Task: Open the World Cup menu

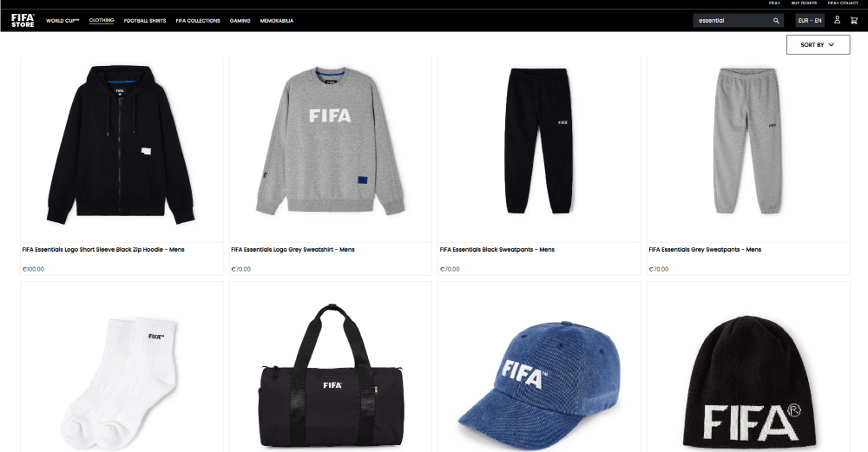Action: 62,21
